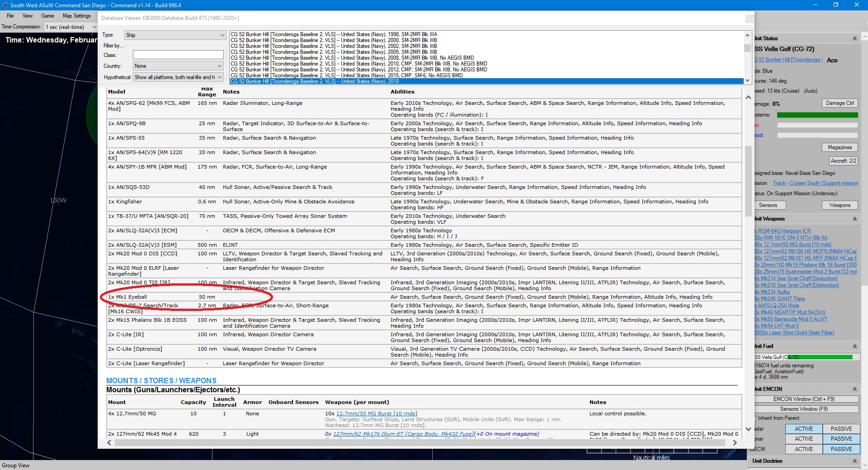Open the Mk54 LHT Mod 0 link
This screenshot has height=470, width=868.
(x=776, y=326)
